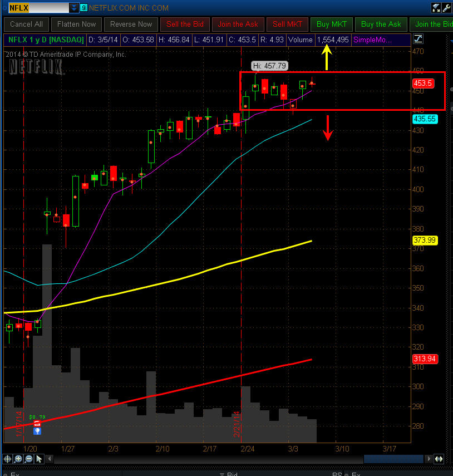Viewport: 453px width, 476px height.
Task: Click the NFLX symbol input field
Action: click(38, 8)
